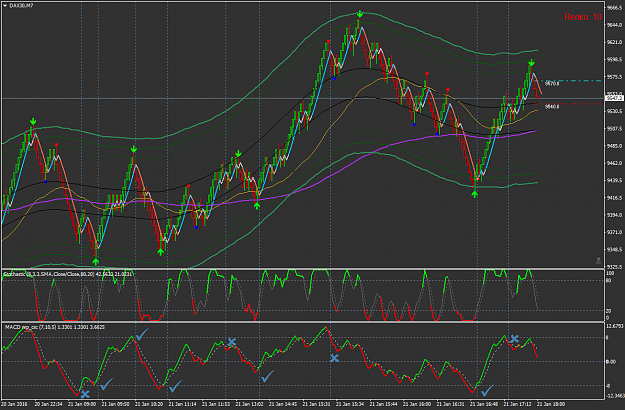Click the 21 Jan 13:02 time label
Viewport: 625px width, 410px height.
click(x=249, y=404)
